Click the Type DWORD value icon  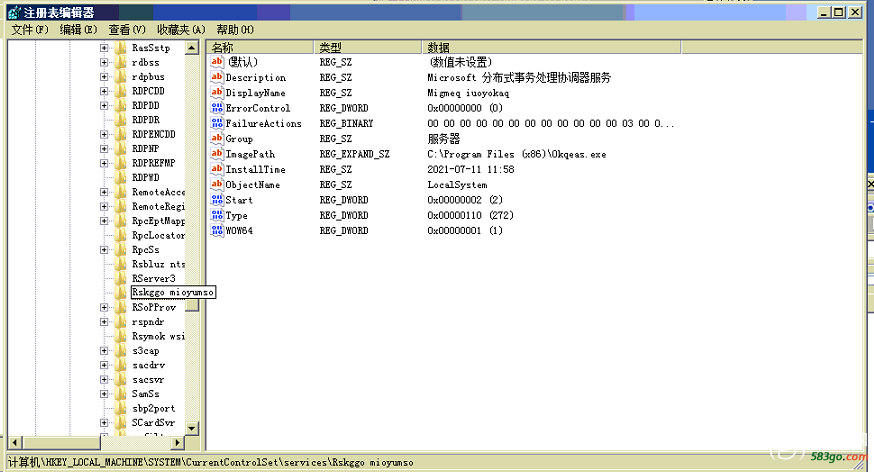[217, 215]
